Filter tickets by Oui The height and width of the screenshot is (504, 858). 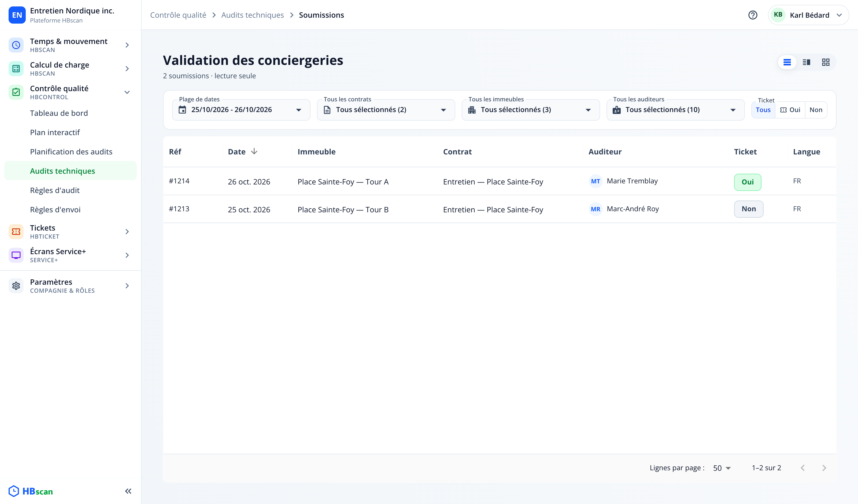coord(790,110)
